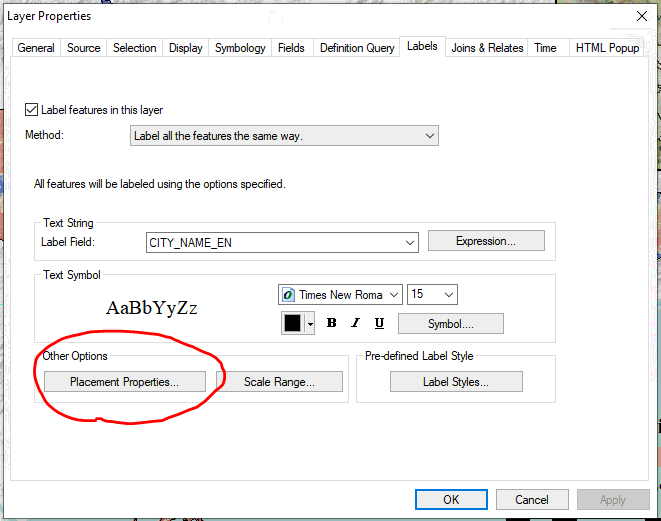Open the labeling Method dropdown
Viewport: 661px width, 521px height.
[284, 136]
